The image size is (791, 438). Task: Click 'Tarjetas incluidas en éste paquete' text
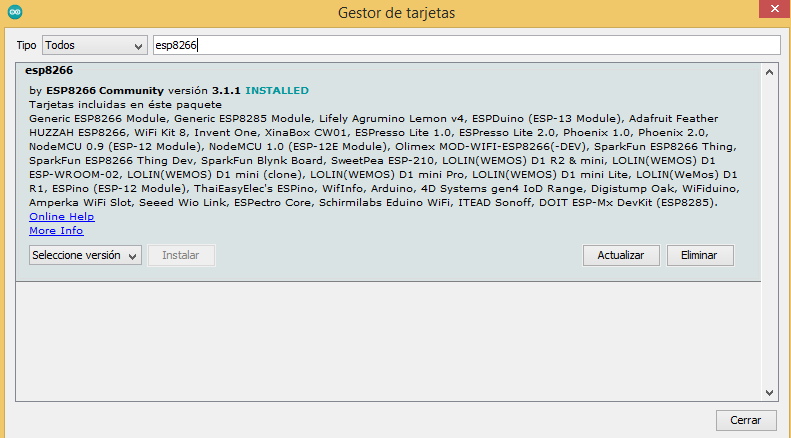tap(125, 105)
